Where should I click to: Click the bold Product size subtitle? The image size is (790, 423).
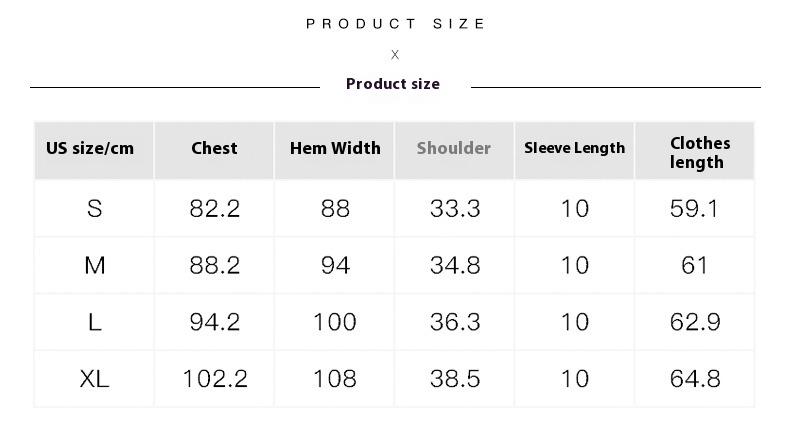[x=393, y=84]
